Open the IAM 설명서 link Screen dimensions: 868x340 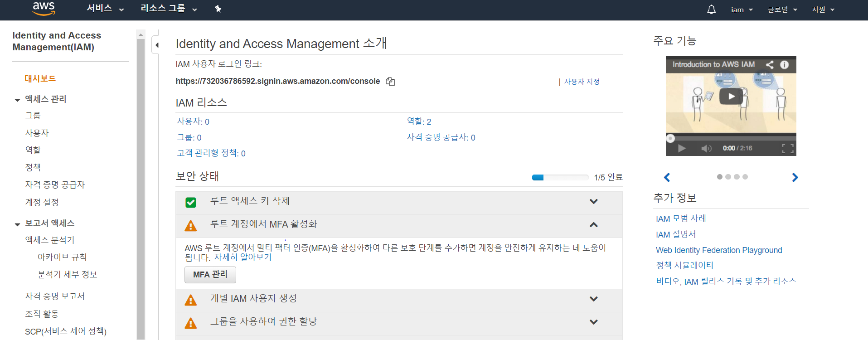pos(676,234)
